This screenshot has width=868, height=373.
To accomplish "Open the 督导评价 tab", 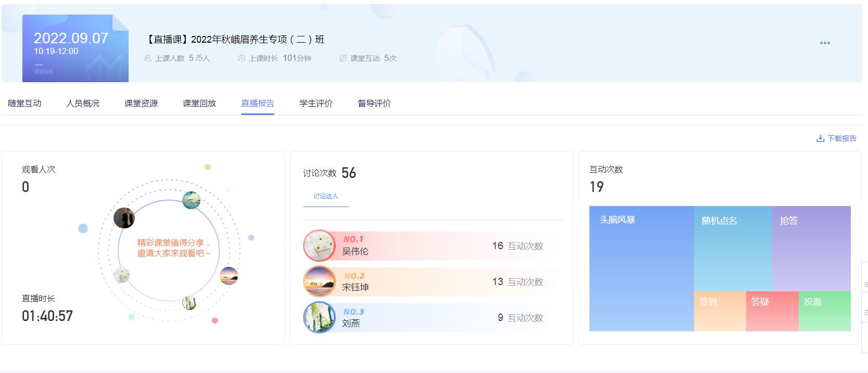I will point(374,104).
